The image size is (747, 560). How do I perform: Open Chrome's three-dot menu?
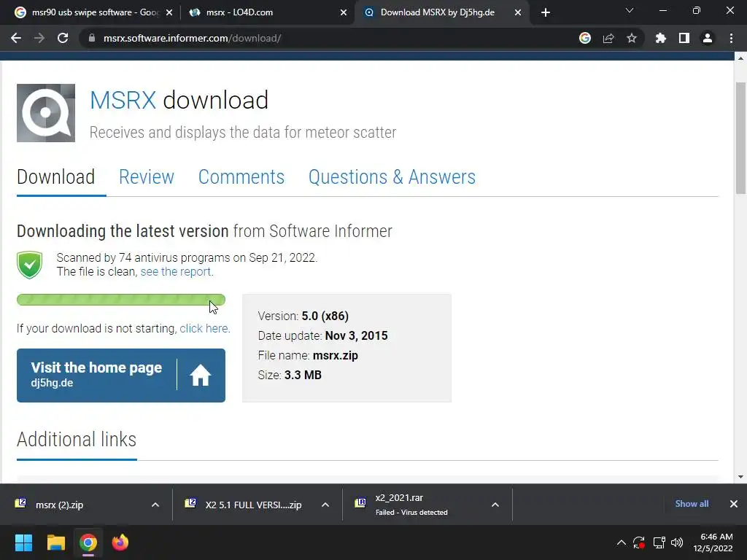coord(731,38)
